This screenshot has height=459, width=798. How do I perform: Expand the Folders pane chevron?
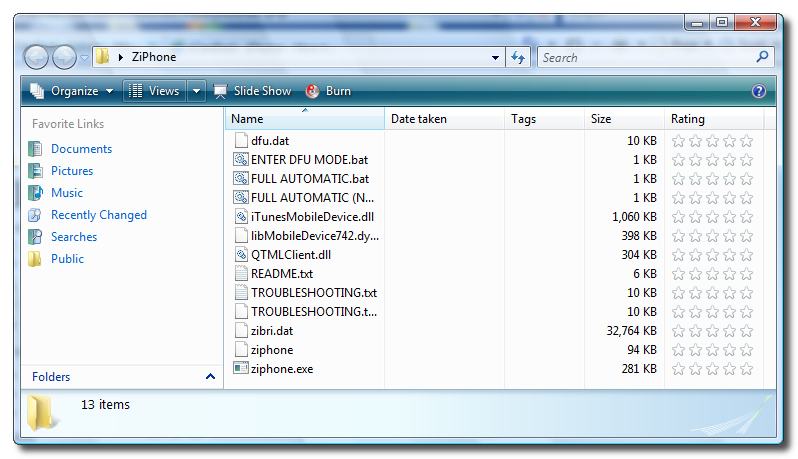pos(210,377)
